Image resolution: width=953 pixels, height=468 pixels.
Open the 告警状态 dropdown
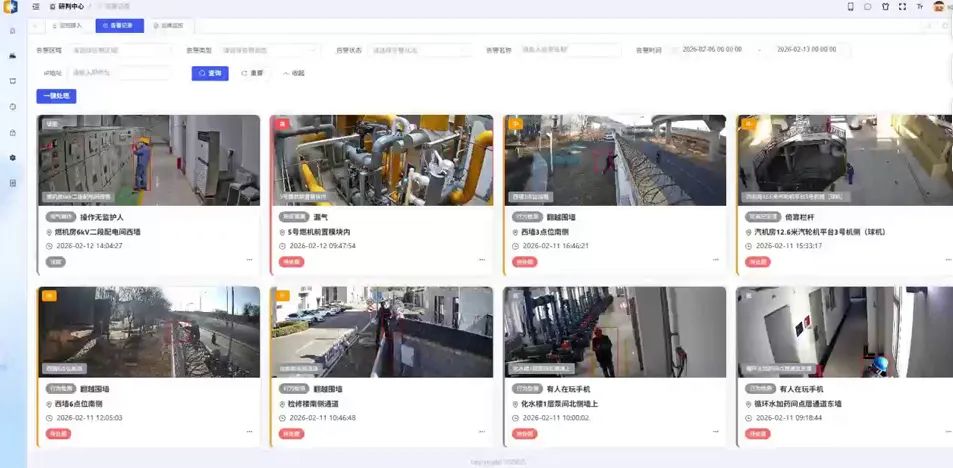420,50
